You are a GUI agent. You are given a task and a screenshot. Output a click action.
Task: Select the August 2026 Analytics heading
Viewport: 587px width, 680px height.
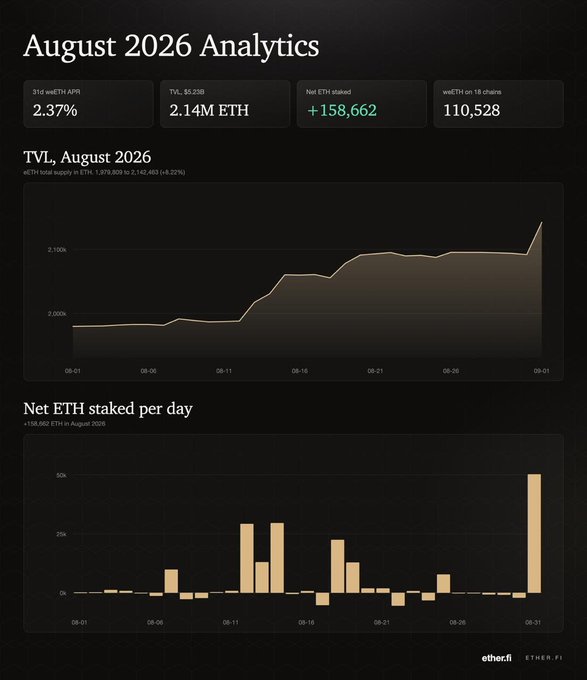coord(171,46)
